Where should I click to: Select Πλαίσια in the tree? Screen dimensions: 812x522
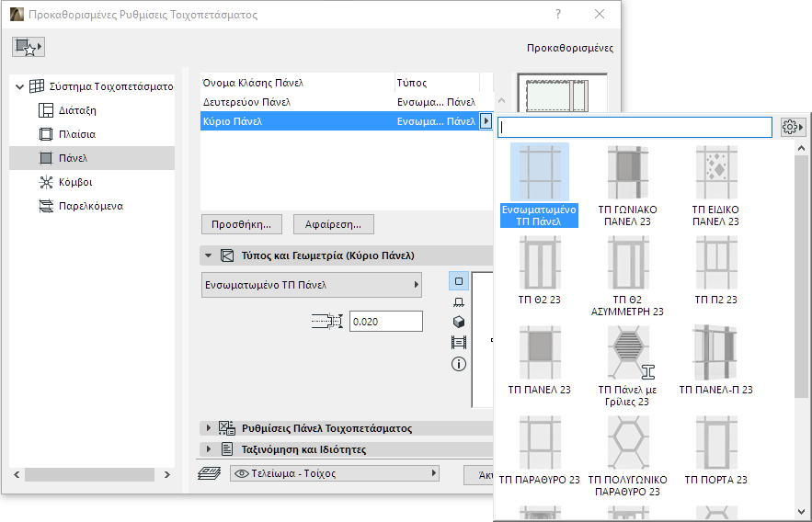point(77,134)
